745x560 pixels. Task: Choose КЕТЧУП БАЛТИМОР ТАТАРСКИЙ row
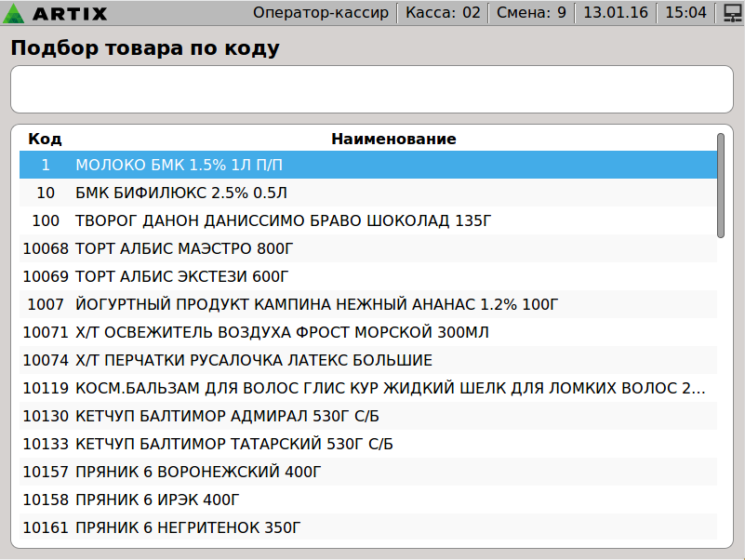(368, 444)
